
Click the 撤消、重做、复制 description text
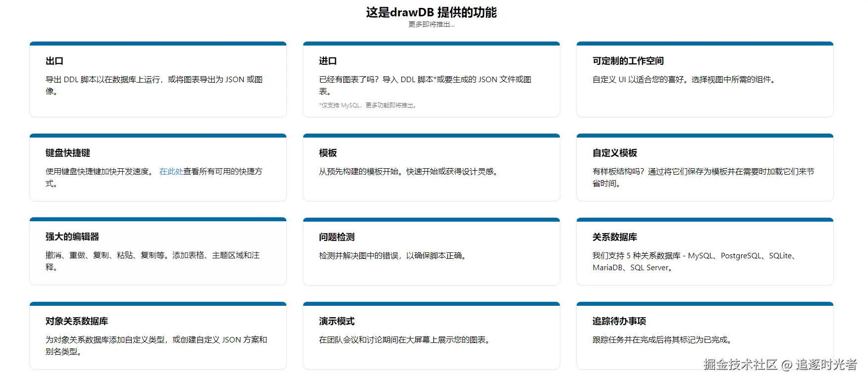pyautogui.click(x=153, y=261)
